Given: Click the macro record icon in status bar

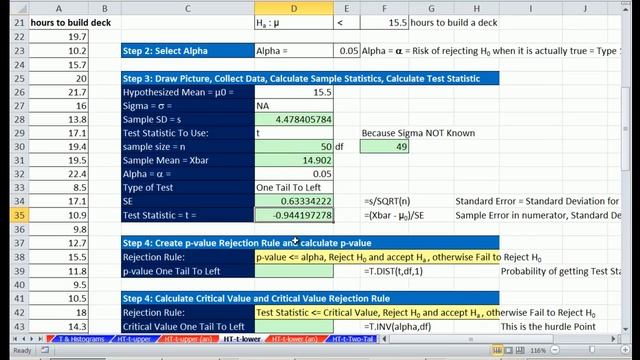Looking at the screenshot, I should point(45,350).
